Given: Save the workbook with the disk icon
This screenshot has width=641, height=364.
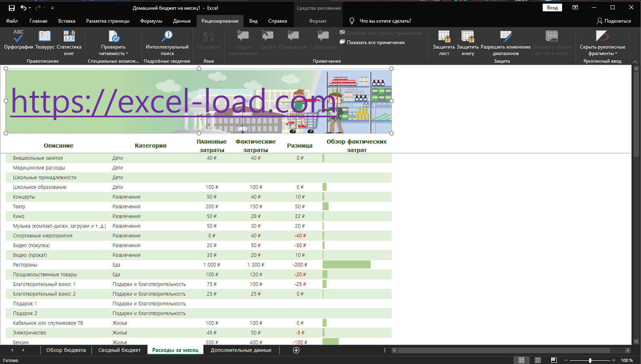Looking at the screenshot, I should tap(12, 8).
